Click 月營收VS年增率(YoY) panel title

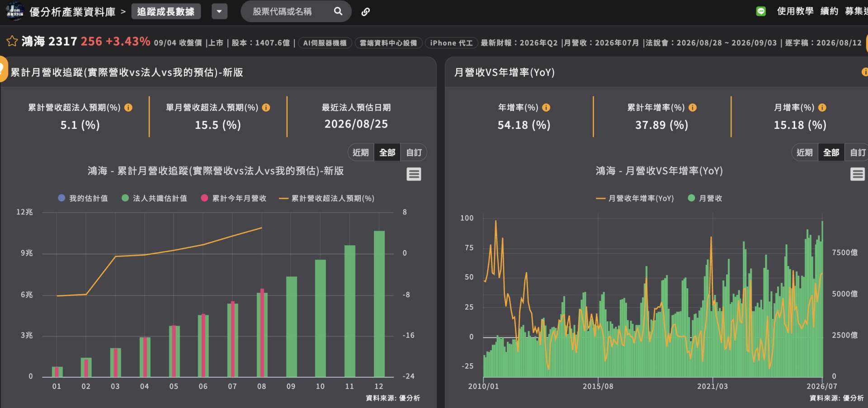click(x=504, y=72)
